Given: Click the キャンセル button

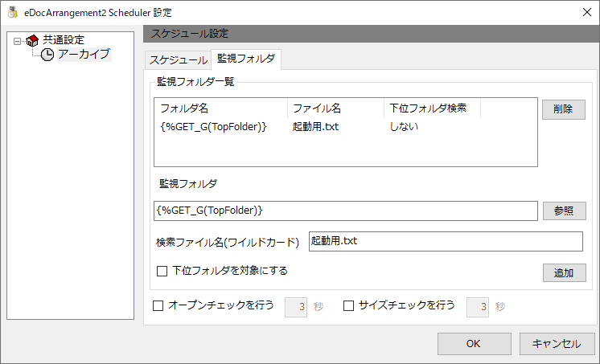Looking at the screenshot, I should pyautogui.click(x=557, y=343).
